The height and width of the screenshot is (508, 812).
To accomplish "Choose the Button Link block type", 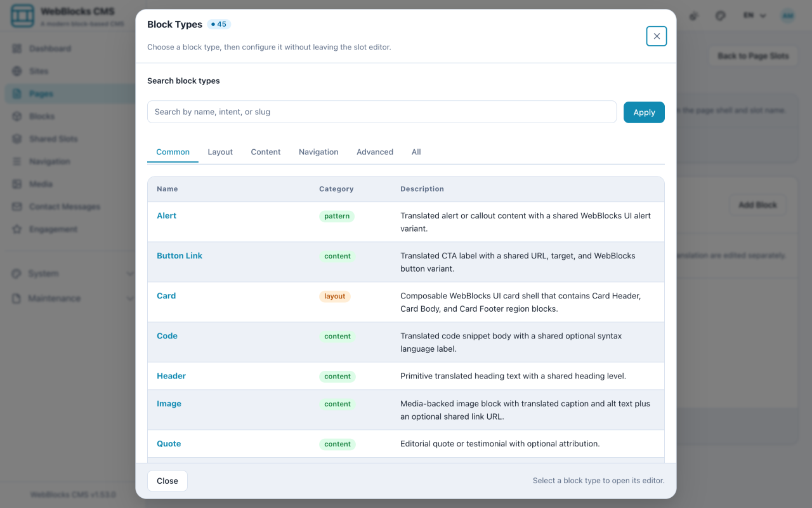I will [180, 256].
